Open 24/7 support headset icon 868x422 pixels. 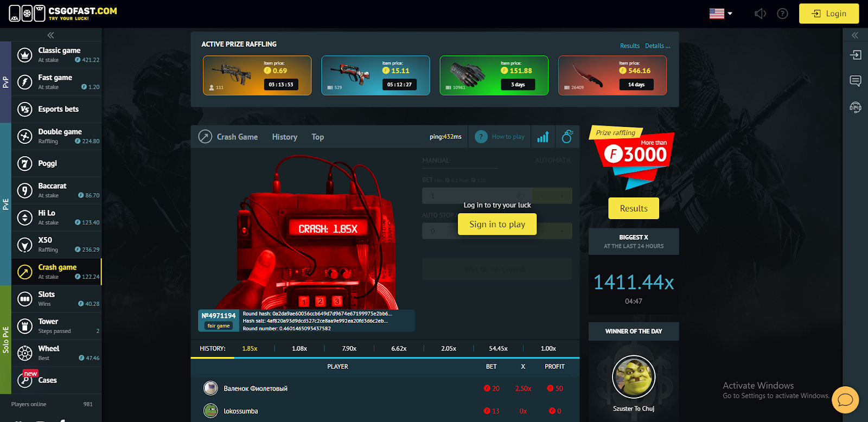click(x=856, y=107)
